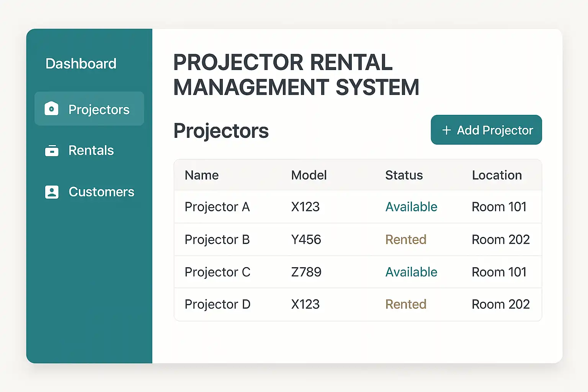Viewport: 588px width, 392px height.
Task: Click Room 202 location of Projector D
Action: [501, 304]
